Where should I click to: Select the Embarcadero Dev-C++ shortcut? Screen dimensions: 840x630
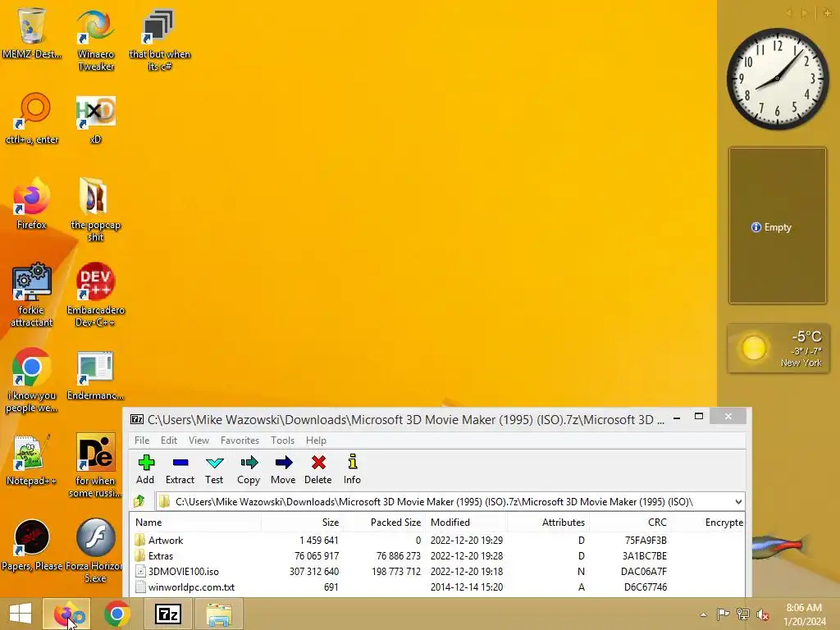point(95,294)
